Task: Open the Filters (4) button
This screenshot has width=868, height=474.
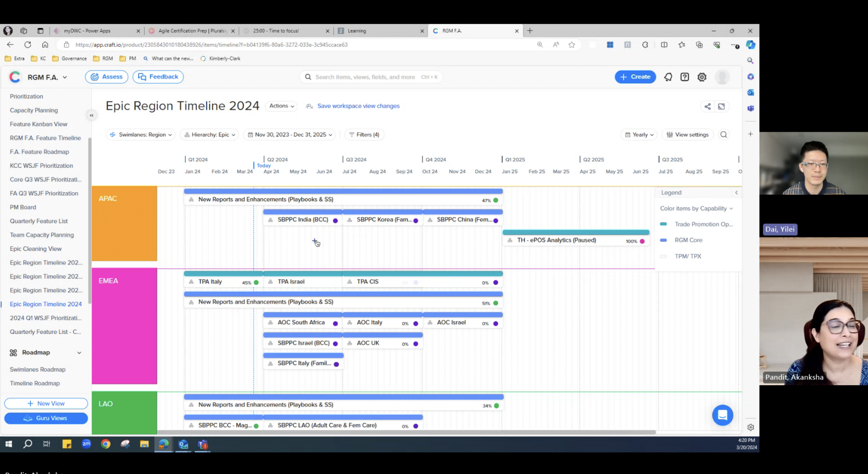Action: [x=364, y=135]
